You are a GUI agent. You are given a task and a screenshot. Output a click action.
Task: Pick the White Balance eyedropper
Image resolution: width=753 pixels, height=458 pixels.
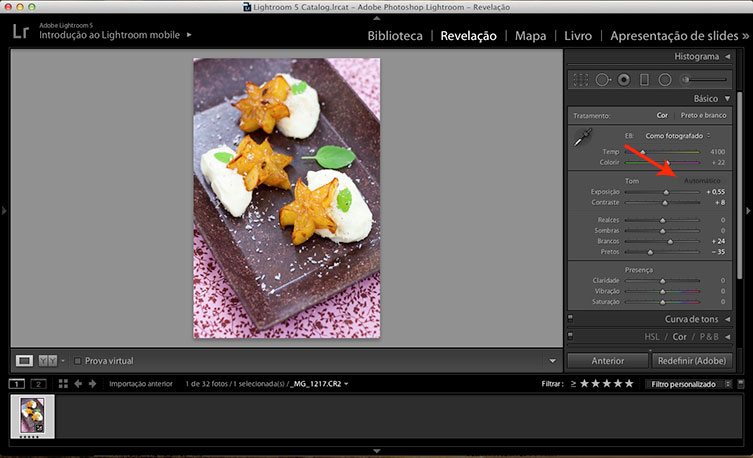pos(583,139)
